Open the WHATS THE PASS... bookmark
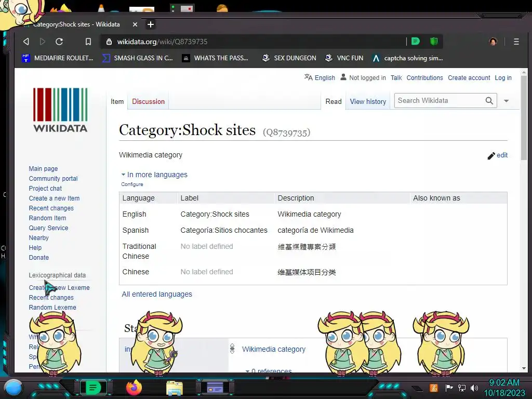The width and height of the screenshot is (532, 399). 215,58
